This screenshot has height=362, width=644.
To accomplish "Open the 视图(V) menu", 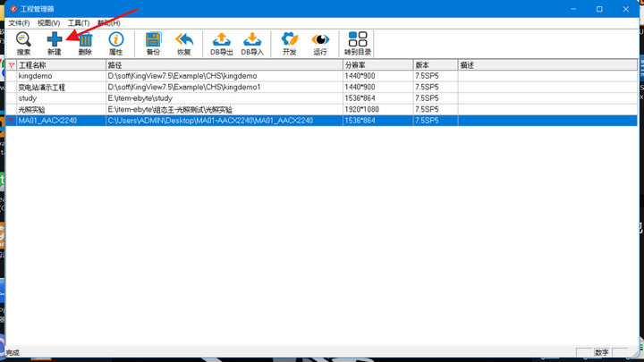I will pos(50,22).
